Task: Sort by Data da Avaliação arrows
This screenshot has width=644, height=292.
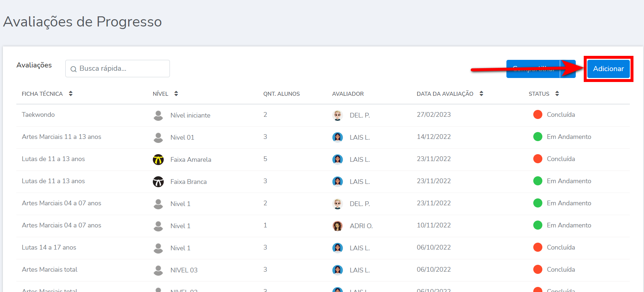Action: coord(481,94)
